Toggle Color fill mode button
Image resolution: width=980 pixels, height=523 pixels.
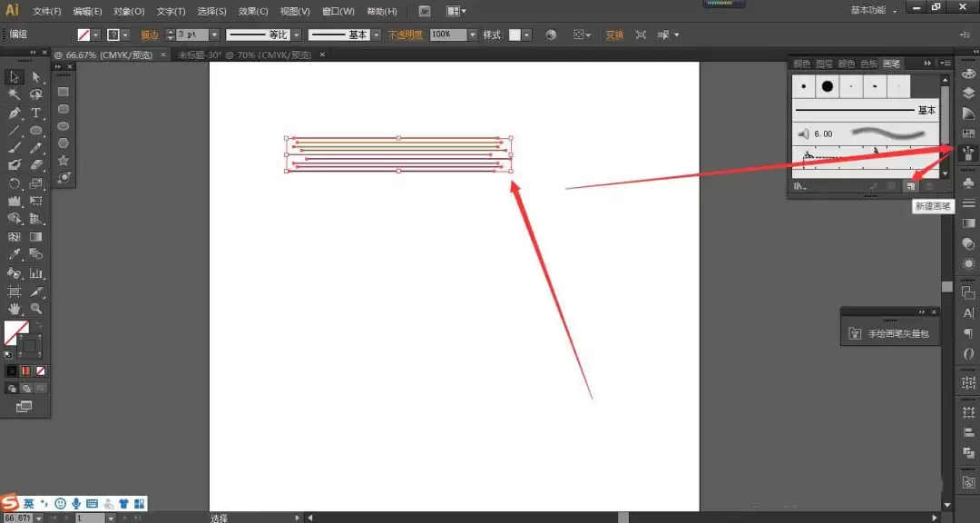point(12,371)
